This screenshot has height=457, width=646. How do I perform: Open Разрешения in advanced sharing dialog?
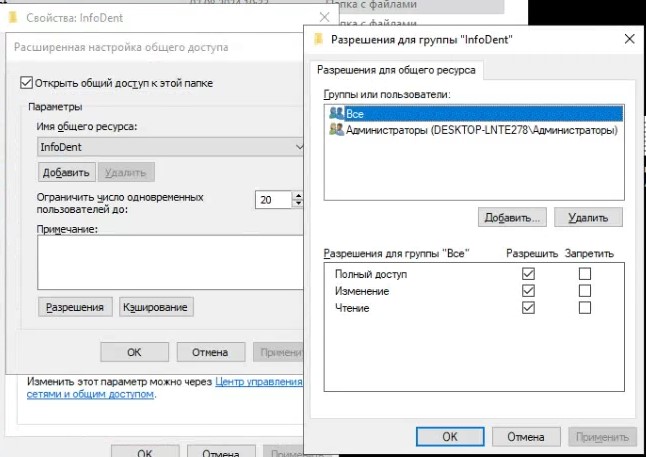coord(75,307)
